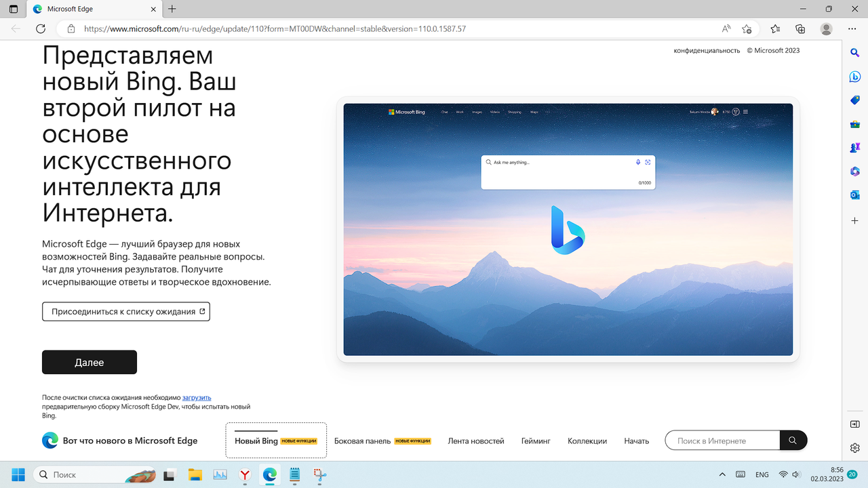Open File Explorer from the taskbar

click(x=195, y=474)
